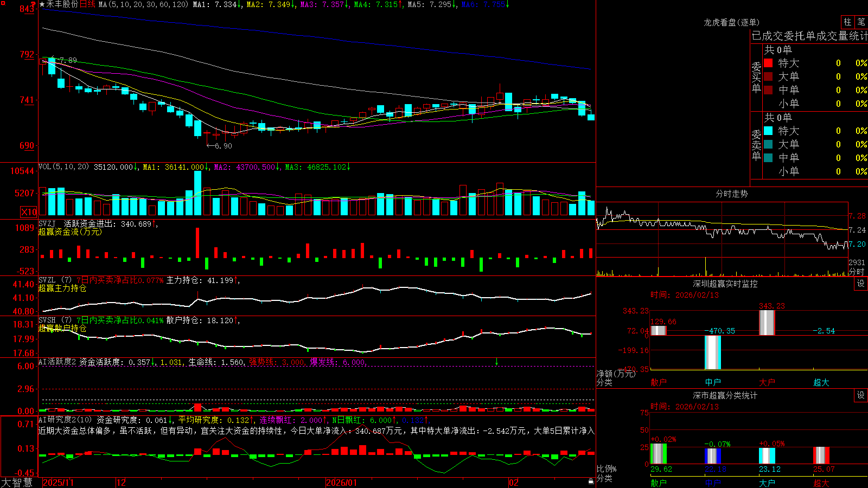This screenshot has width=868, height=488.
Task: Click the blue 中户 22.18 ratio bar
Action: pos(712,456)
